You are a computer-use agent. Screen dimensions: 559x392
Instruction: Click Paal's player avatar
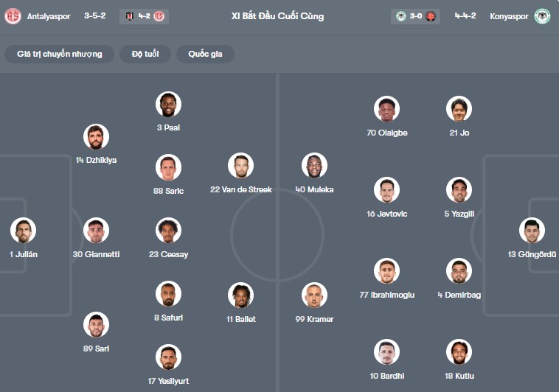168,104
